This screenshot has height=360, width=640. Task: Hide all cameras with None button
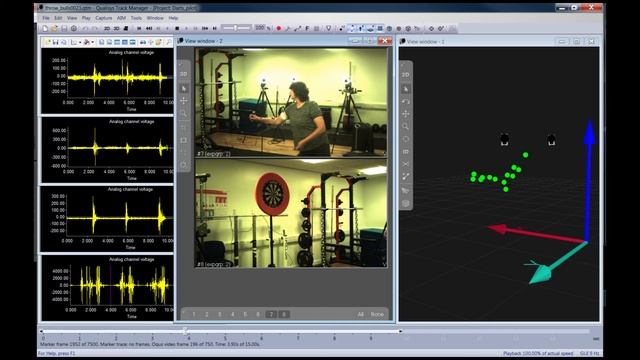(x=377, y=314)
